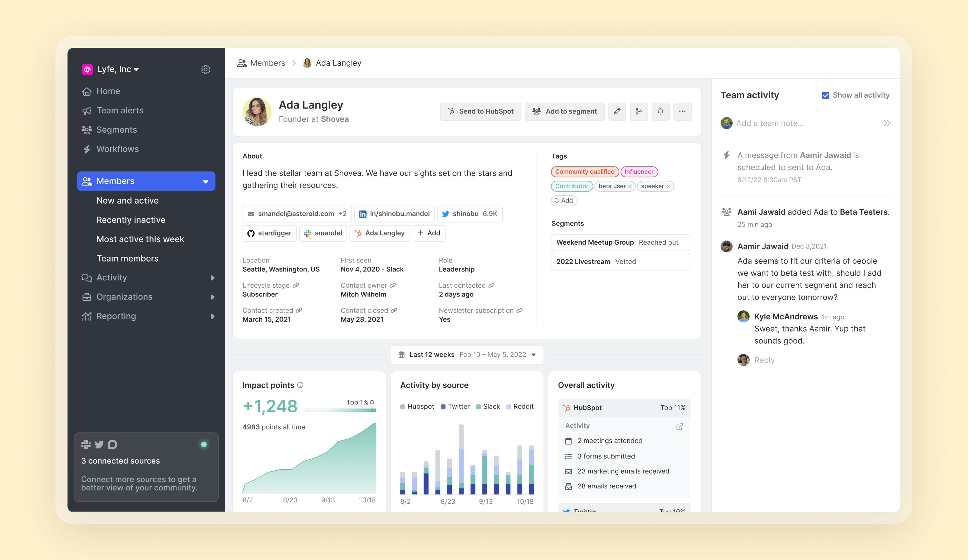Expand the Reporting sidebar section

click(x=212, y=316)
